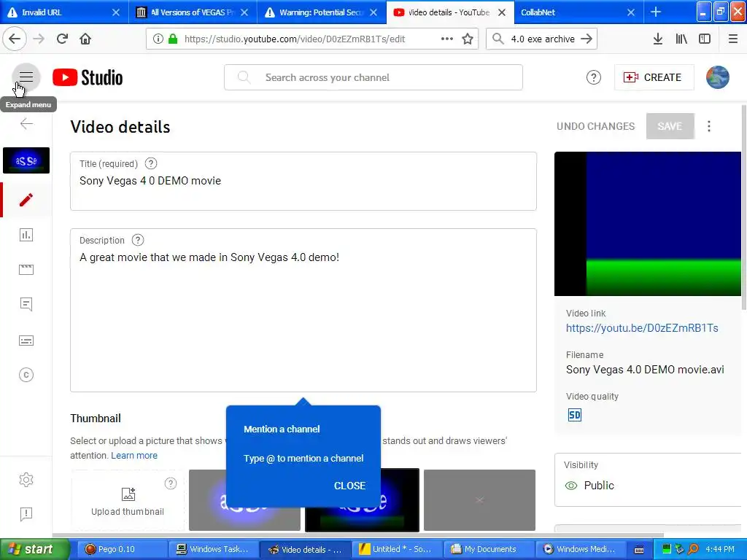747x560 pixels.
Task: Open the three-dot options menu beside Save
Action: 709,126
